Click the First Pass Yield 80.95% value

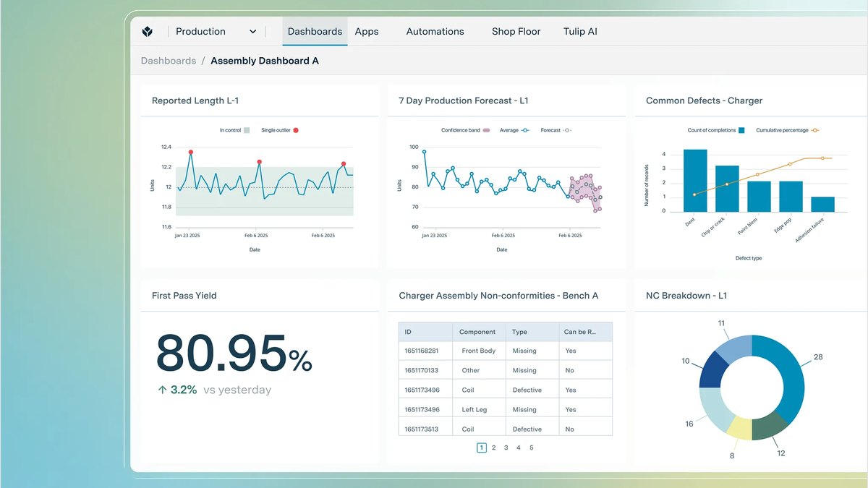pyautogui.click(x=234, y=353)
